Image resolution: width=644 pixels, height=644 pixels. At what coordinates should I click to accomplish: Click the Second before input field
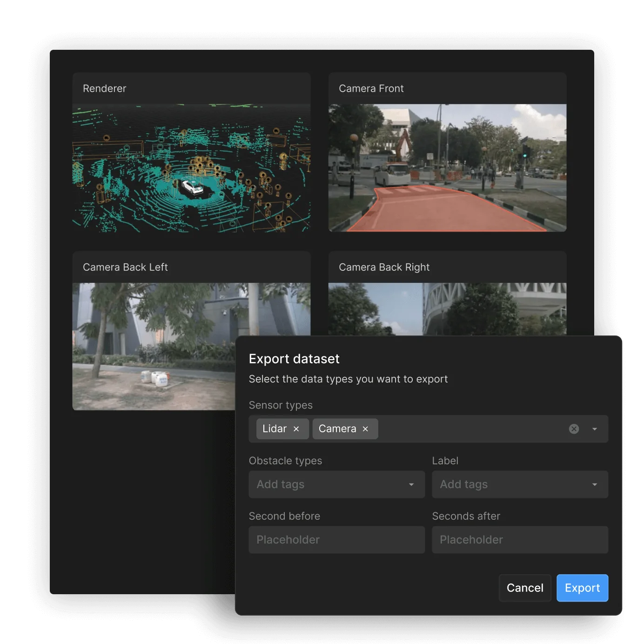tap(336, 540)
